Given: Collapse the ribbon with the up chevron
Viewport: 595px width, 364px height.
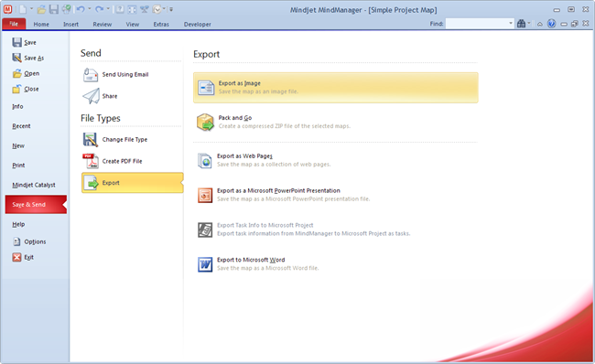Looking at the screenshot, I should (x=539, y=24).
